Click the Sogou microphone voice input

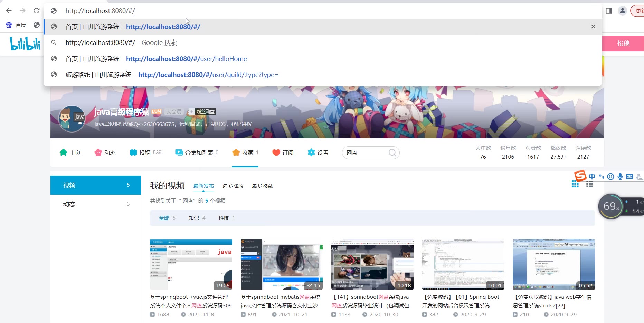pyautogui.click(x=620, y=177)
